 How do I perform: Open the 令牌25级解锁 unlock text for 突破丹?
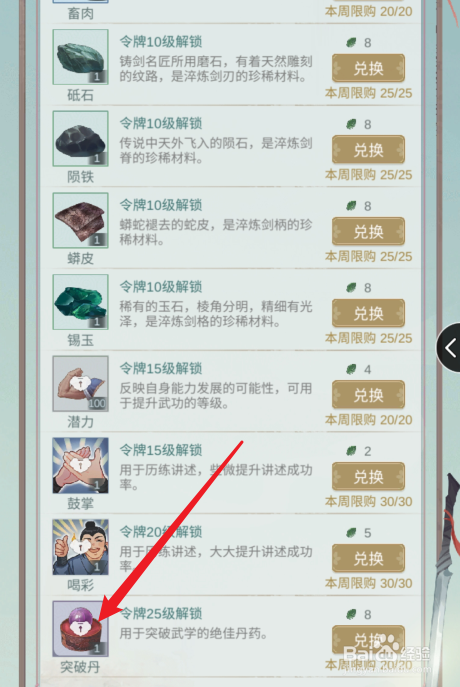(x=161, y=613)
